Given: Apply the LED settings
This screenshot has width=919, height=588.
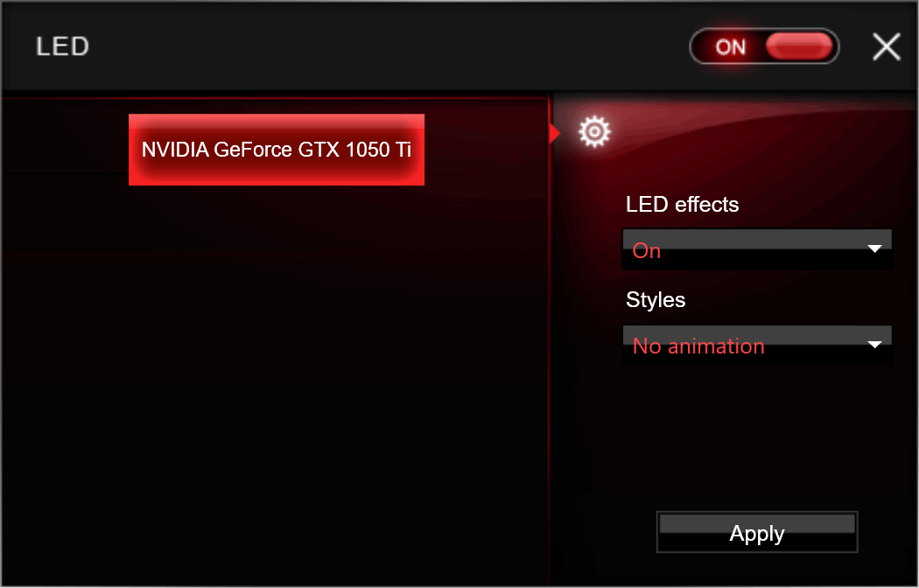Looking at the screenshot, I should pos(757,532).
